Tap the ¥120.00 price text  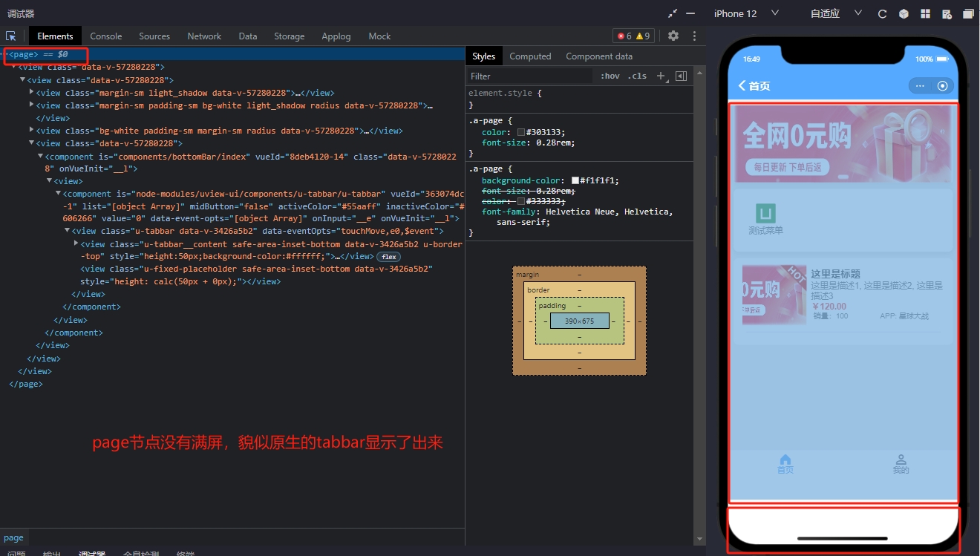[829, 306]
